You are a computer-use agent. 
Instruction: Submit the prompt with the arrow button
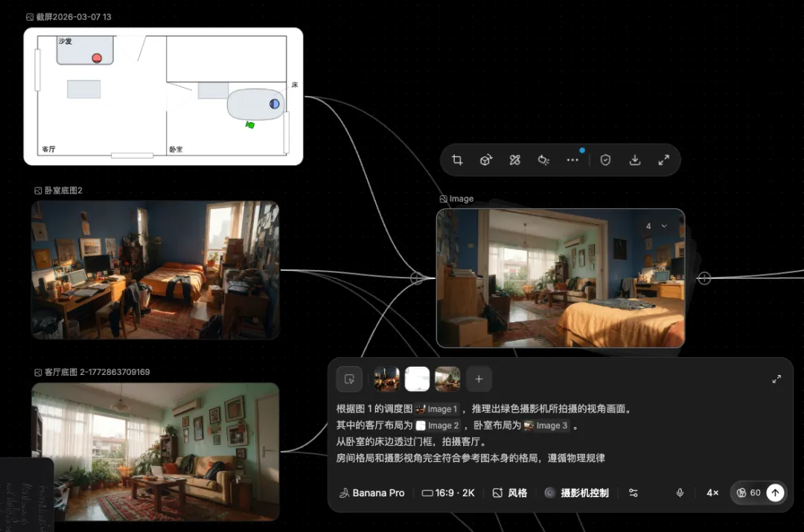(x=775, y=493)
